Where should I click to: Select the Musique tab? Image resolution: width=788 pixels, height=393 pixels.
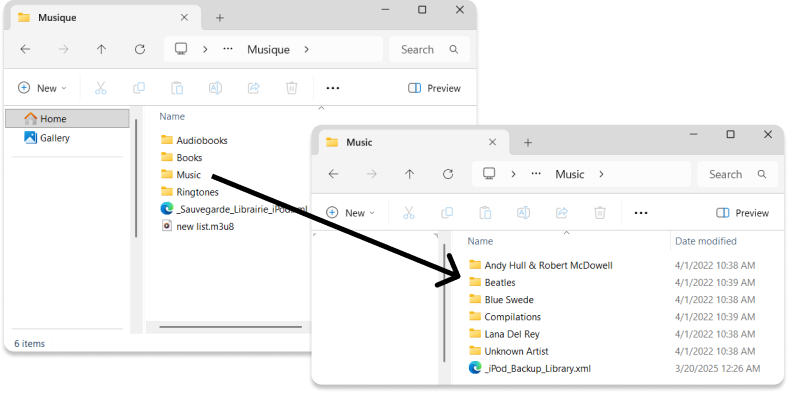click(x=106, y=18)
